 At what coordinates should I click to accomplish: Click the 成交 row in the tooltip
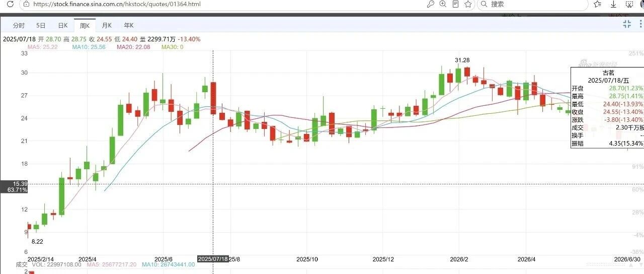point(607,128)
